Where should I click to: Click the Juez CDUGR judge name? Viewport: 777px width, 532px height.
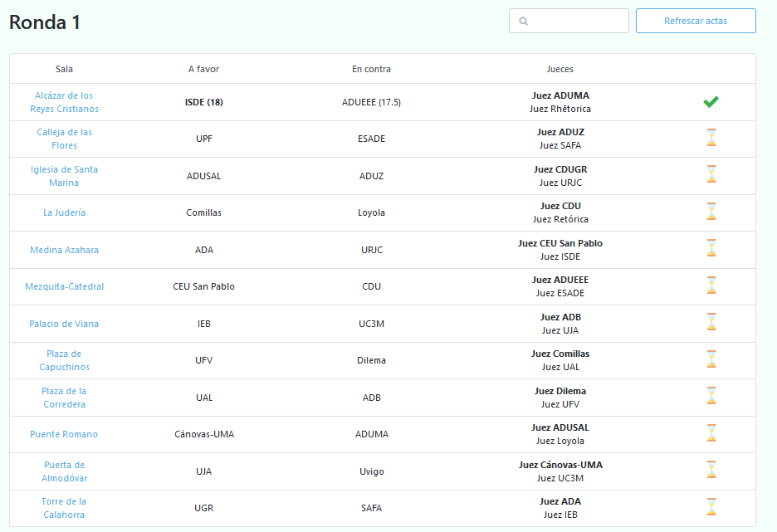point(560,169)
